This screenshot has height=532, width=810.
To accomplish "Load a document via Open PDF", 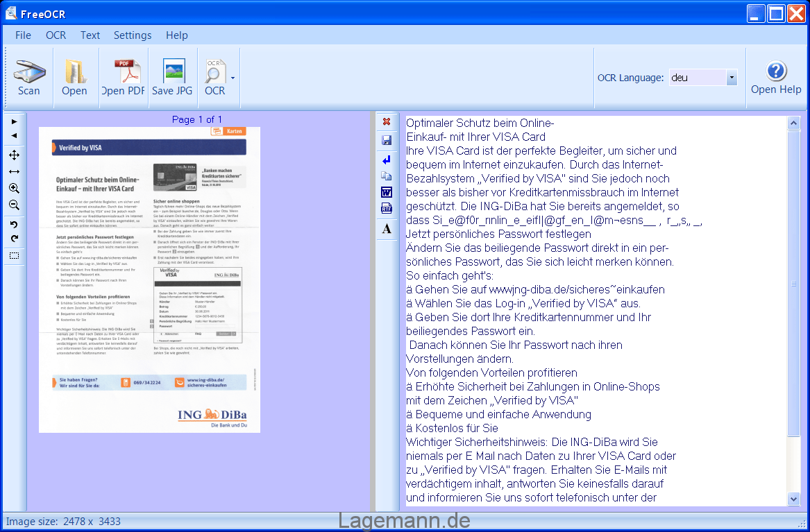I will [124, 78].
